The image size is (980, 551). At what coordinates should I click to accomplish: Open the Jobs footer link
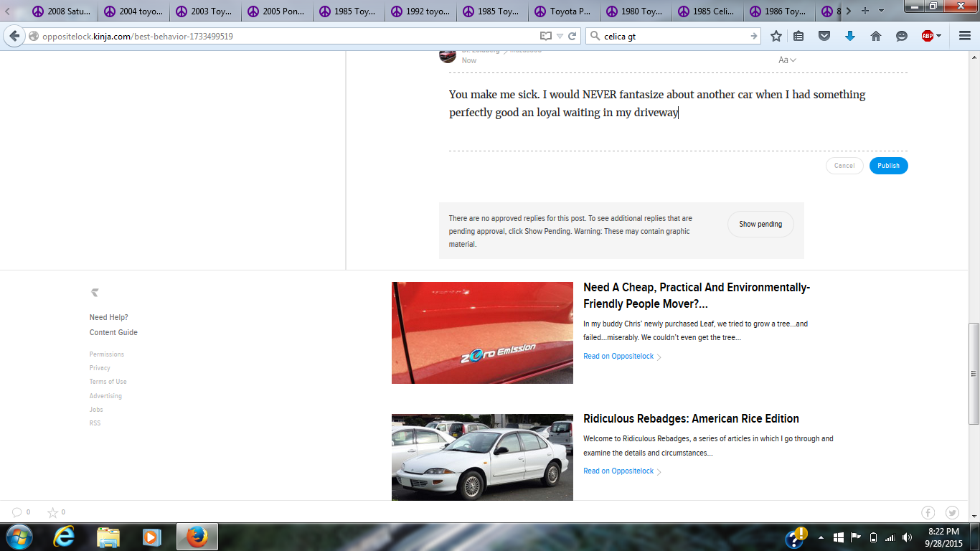pyautogui.click(x=96, y=410)
